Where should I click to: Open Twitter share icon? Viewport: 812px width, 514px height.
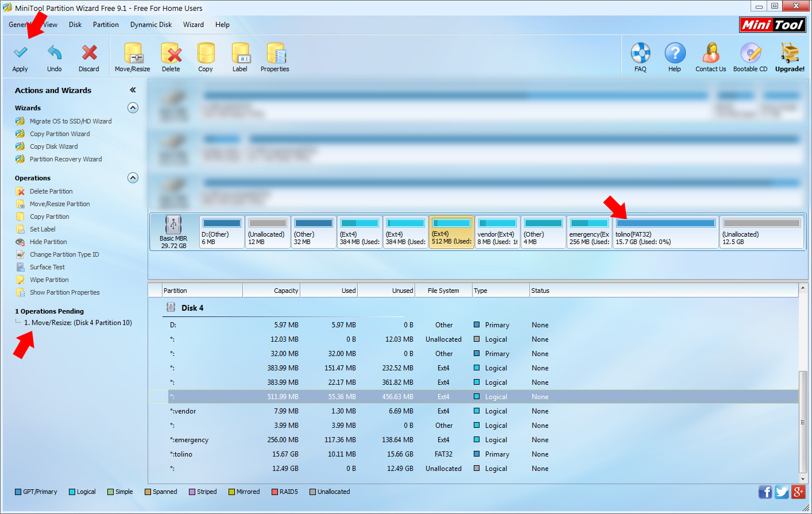pyautogui.click(x=782, y=492)
